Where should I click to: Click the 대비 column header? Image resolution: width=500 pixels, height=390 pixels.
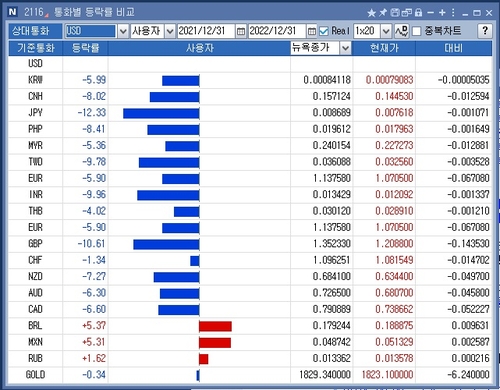click(x=453, y=48)
